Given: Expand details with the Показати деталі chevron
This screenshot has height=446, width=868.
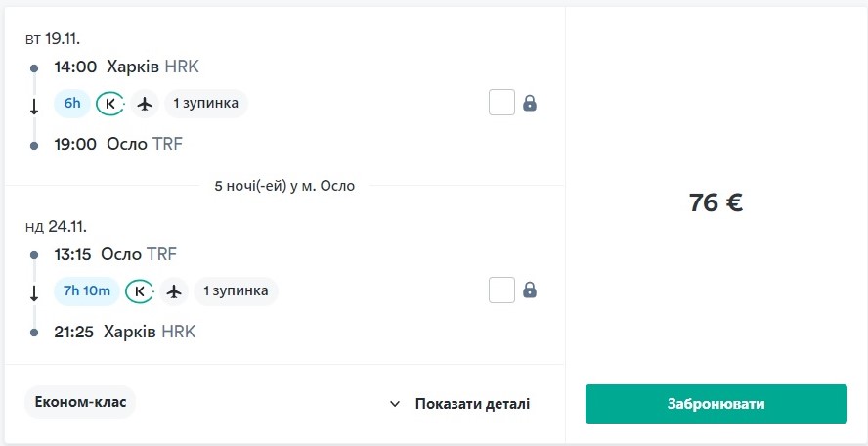Looking at the screenshot, I should click(395, 404).
